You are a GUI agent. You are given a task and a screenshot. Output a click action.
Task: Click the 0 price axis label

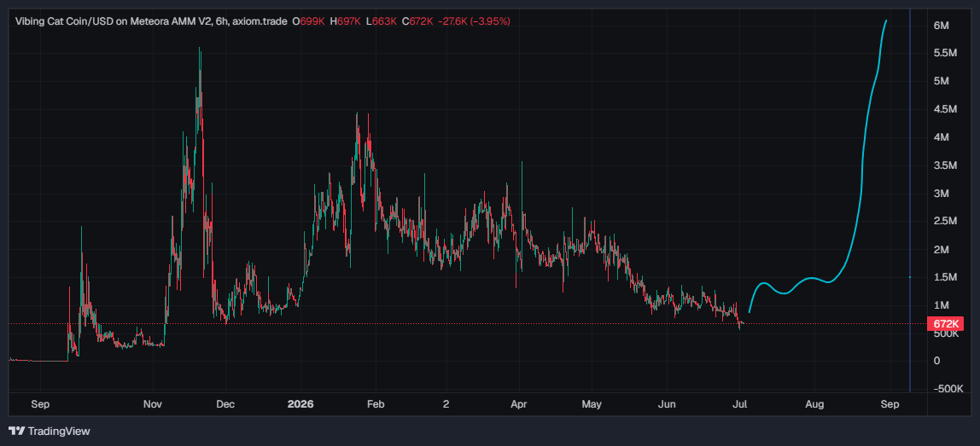[936, 361]
